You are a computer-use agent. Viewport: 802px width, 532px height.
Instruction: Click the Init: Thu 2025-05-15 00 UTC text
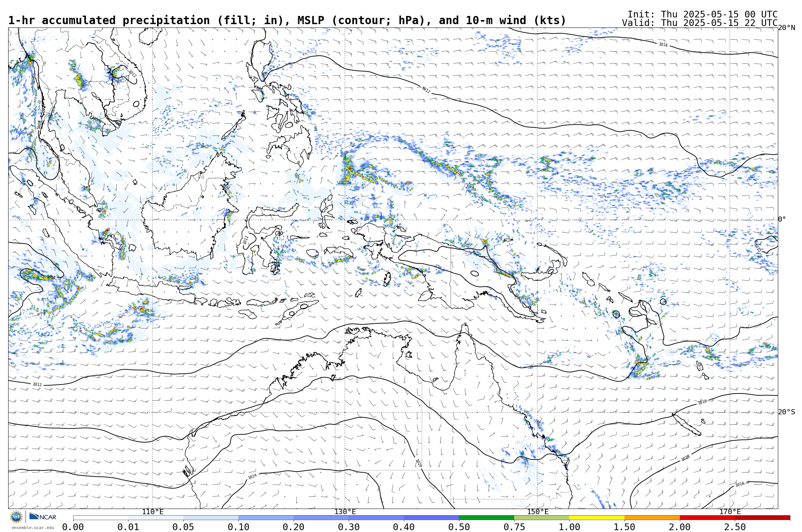(x=702, y=14)
